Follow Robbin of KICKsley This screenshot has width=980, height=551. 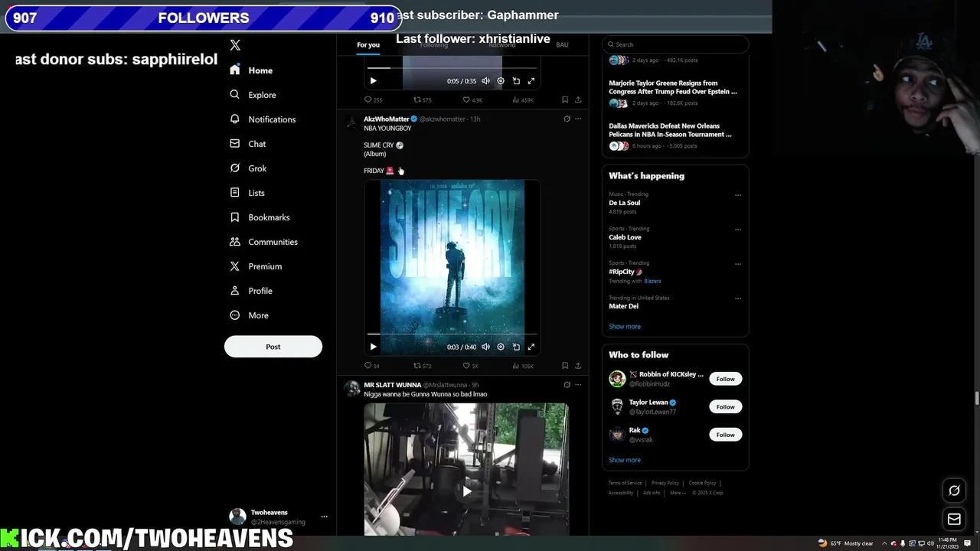pyautogui.click(x=726, y=379)
